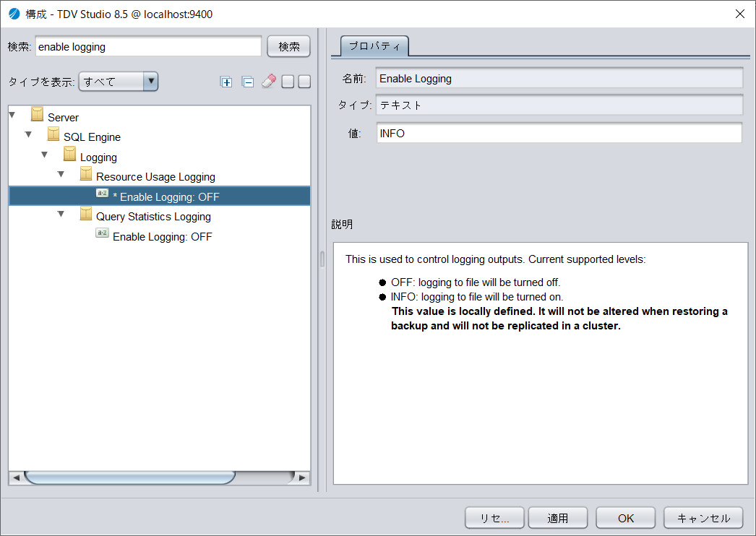756x536 pixels.
Task: Select the starred "* Enable Logging: OFF" row
Action: (x=160, y=196)
